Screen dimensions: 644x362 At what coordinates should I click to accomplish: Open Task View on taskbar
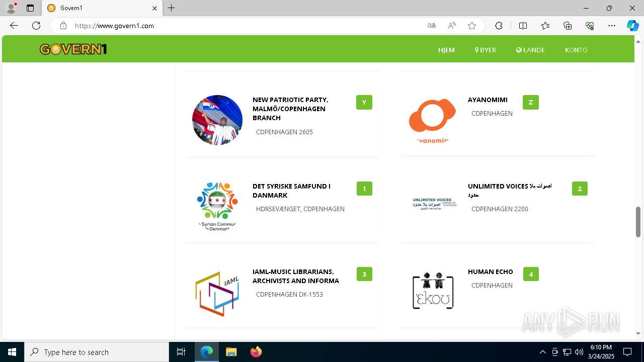tap(181, 352)
